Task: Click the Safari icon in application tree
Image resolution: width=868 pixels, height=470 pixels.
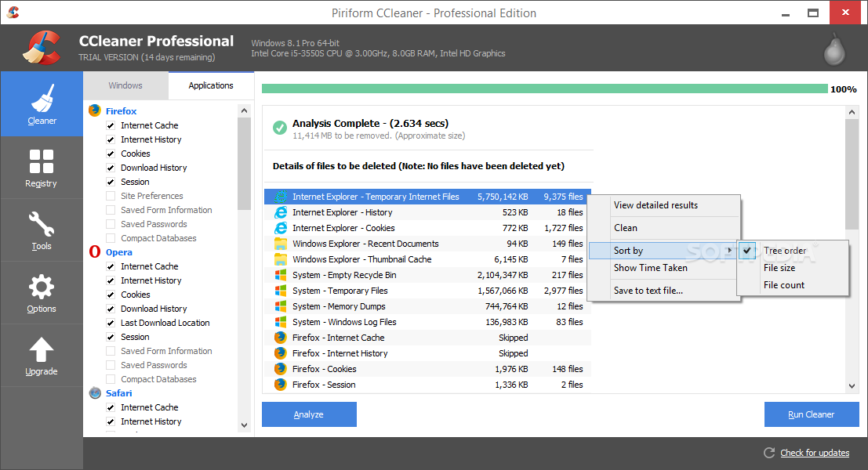Action: click(95, 392)
